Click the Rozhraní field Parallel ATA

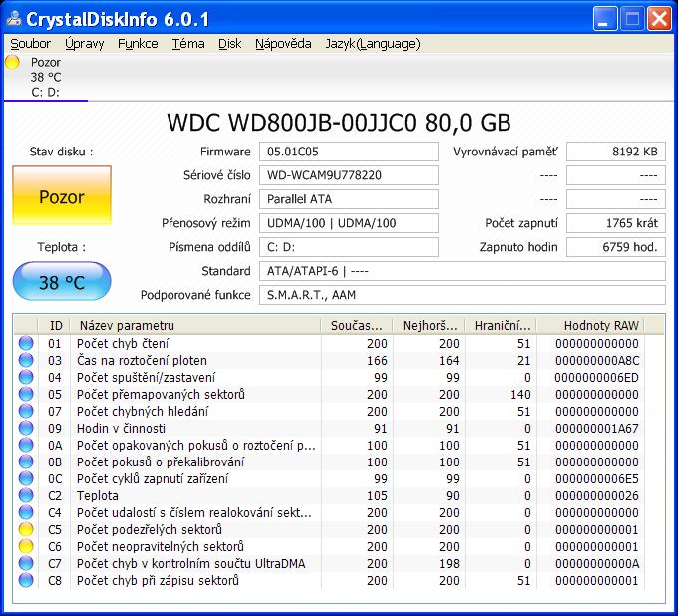tap(349, 199)
